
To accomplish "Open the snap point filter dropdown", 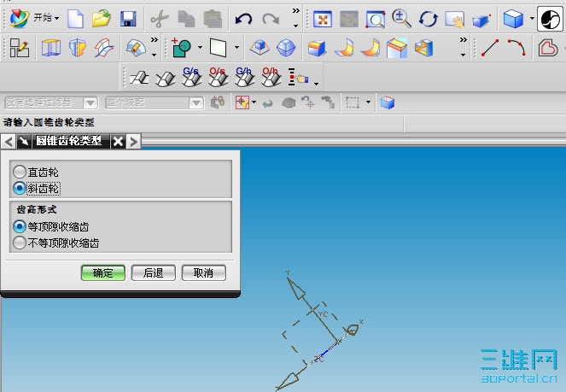I will [x=254, y=102].
